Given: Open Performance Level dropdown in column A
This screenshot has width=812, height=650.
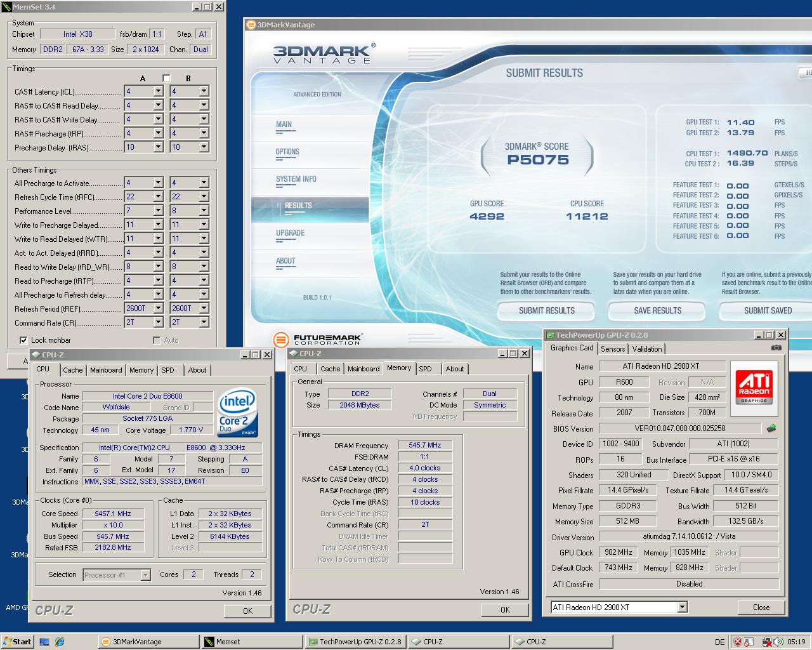Looking at the screenshot, I should 159,211.
